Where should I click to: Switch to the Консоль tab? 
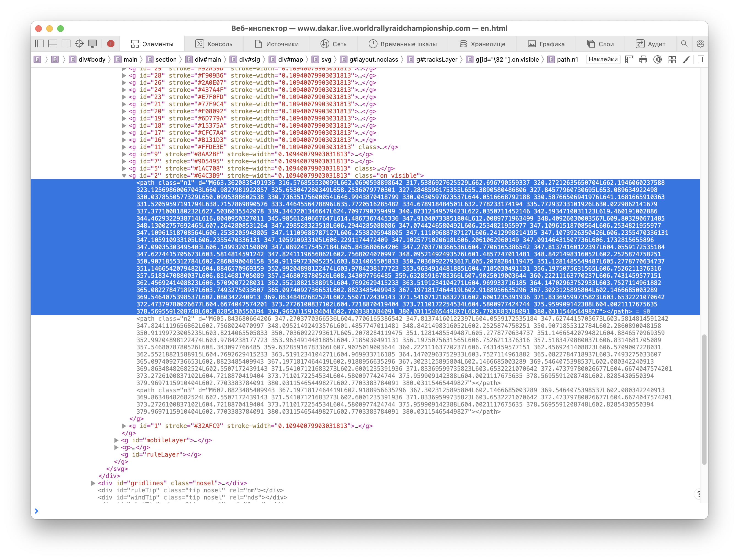(x=214, y=44)
